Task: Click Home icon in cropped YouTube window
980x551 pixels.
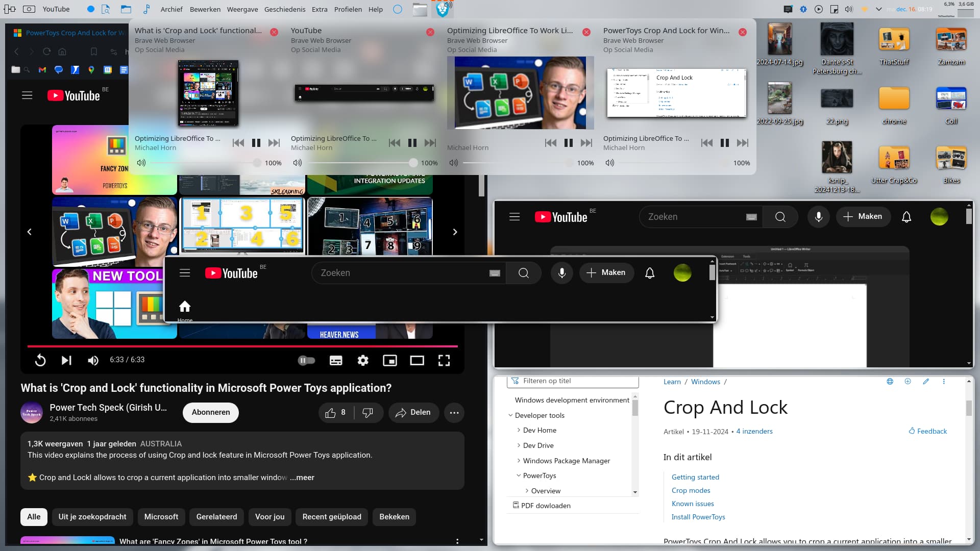Action: [x=185, y=307]
